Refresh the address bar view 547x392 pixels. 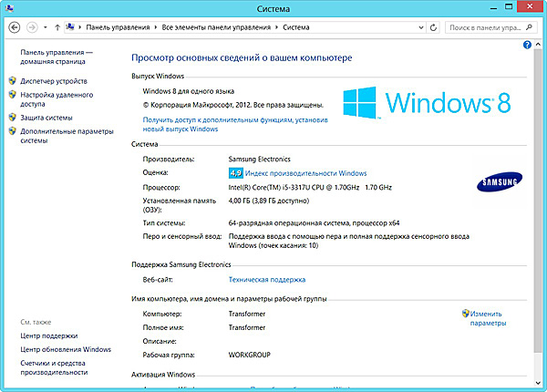(x=434, y=28)
